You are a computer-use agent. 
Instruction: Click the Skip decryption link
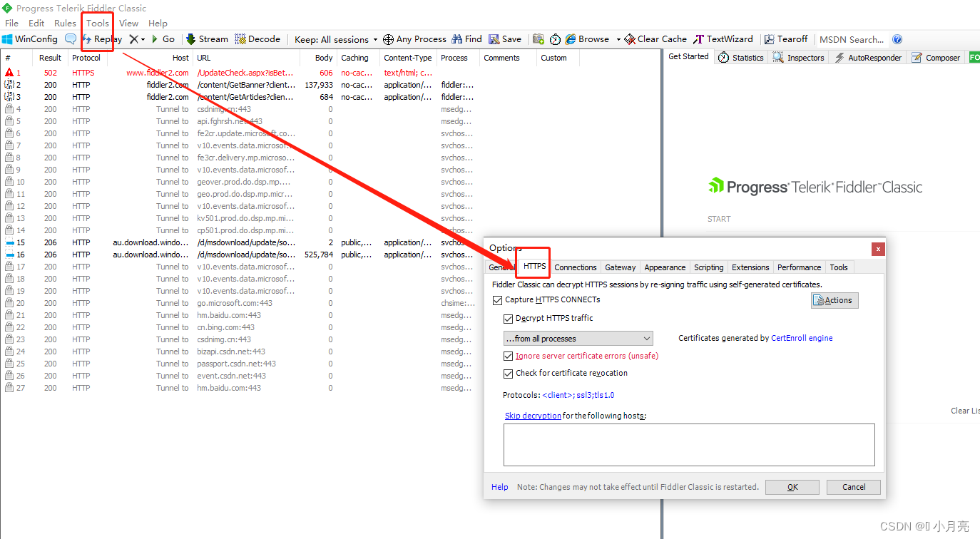click(x=533, y=416)
